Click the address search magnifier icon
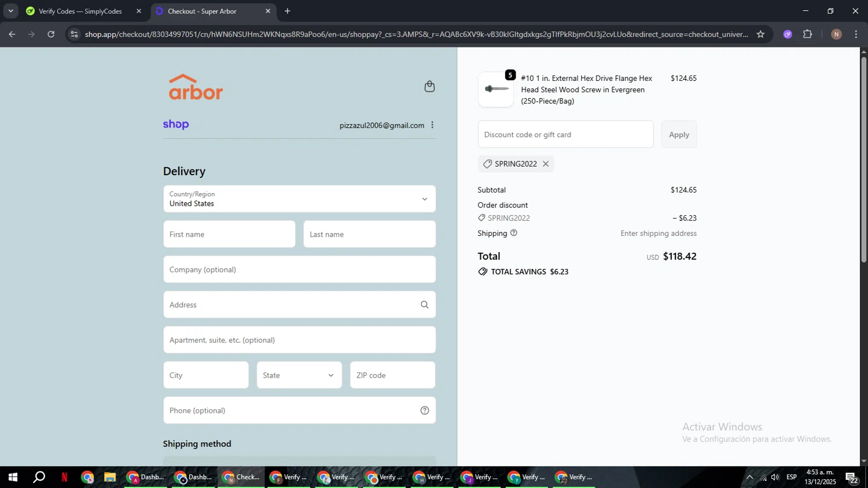Viewport: 868px width, 488px height. pyautogui.click(x=425, y=305)
